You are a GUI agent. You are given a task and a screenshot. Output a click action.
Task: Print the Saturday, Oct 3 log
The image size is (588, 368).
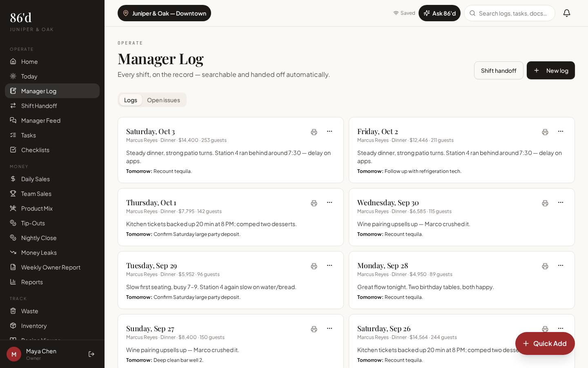(x=314, y=132)
